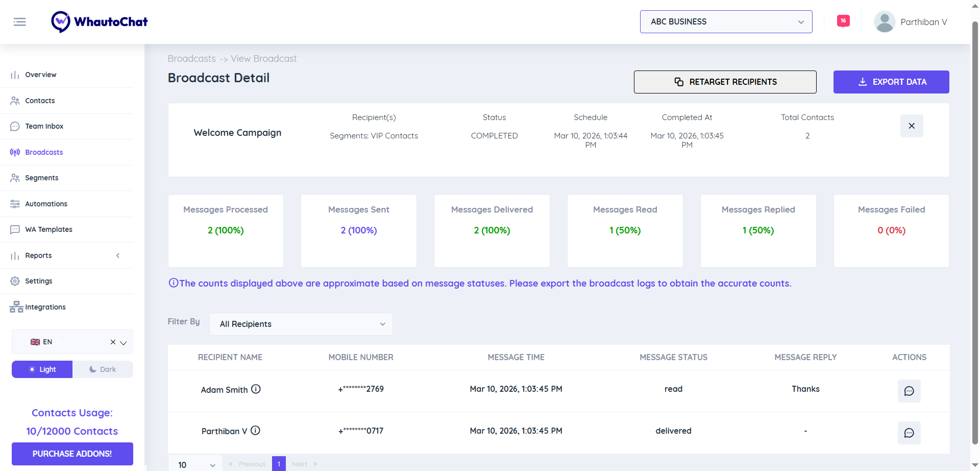The height and width of the screenshot is (471, 980).
Task: Open the ABC BUSINESS business selector
Action: 726,21
